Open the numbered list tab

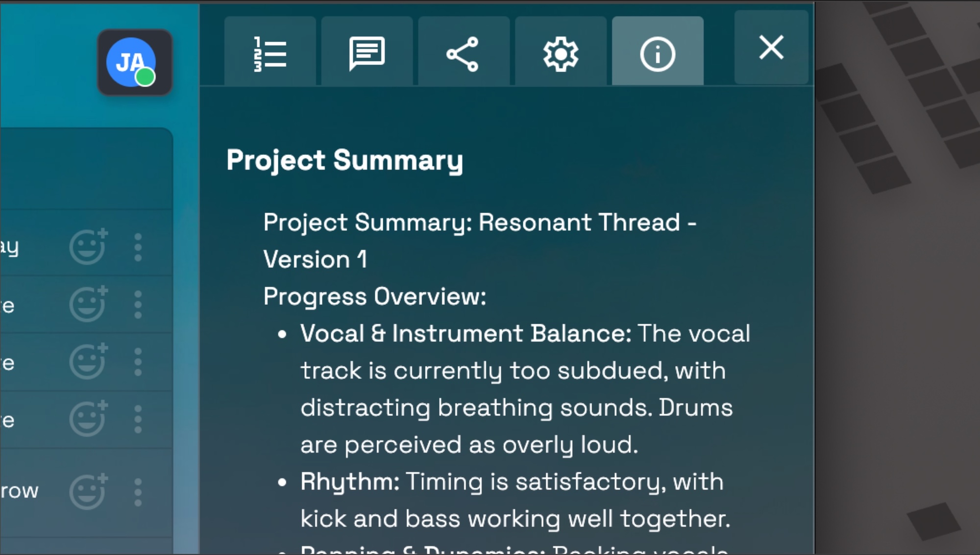tap(270, 51)
